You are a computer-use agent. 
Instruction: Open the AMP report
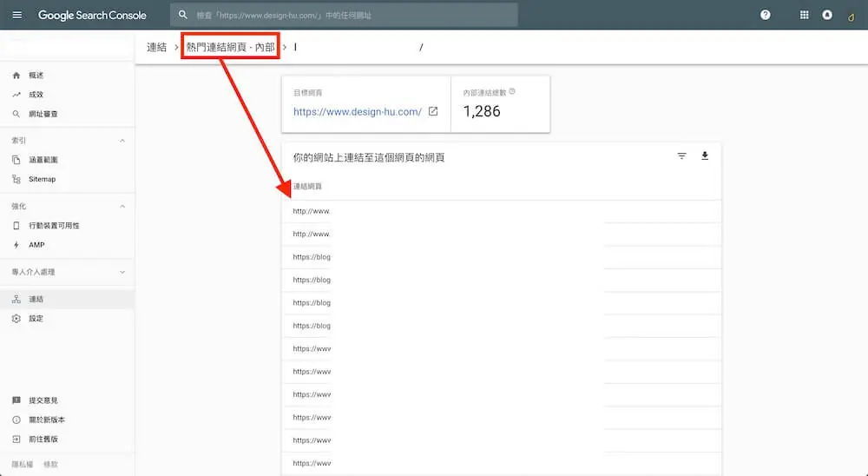pyautogui.click(x=36, y=245)
